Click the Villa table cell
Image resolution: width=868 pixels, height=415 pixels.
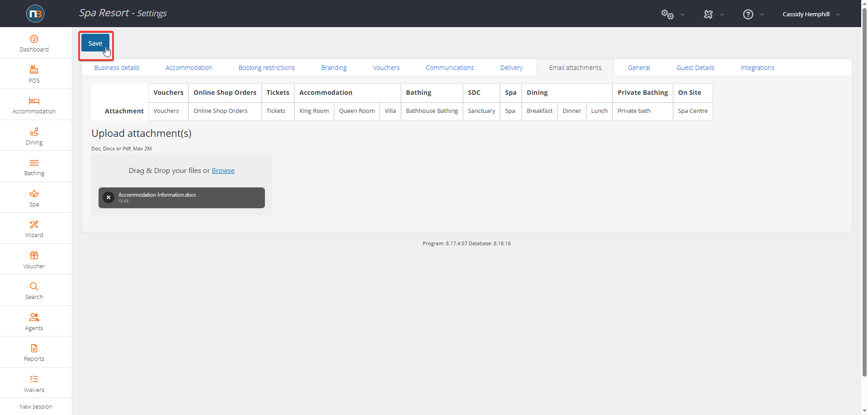pos(390,111)
